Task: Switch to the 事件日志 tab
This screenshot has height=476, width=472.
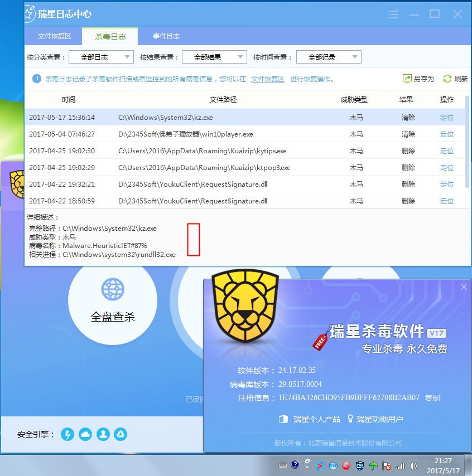Action: click(166, 36)
